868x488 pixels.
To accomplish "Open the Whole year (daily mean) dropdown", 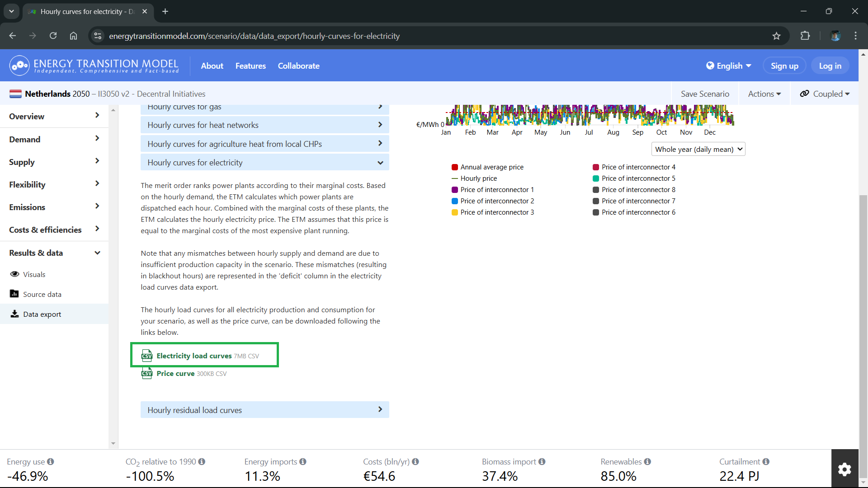I will [698, 149].
